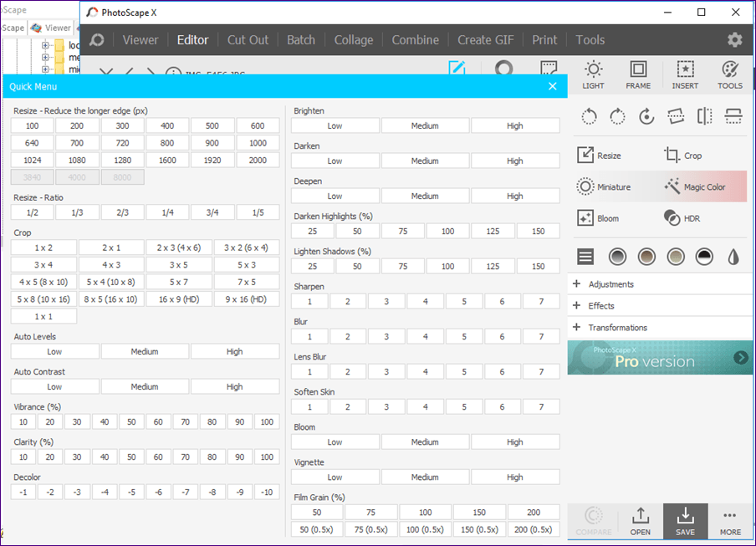The height and width of the screenshot is (546, 756).
Task: Select the Miniature effect icon
Action: click(585, 186)
